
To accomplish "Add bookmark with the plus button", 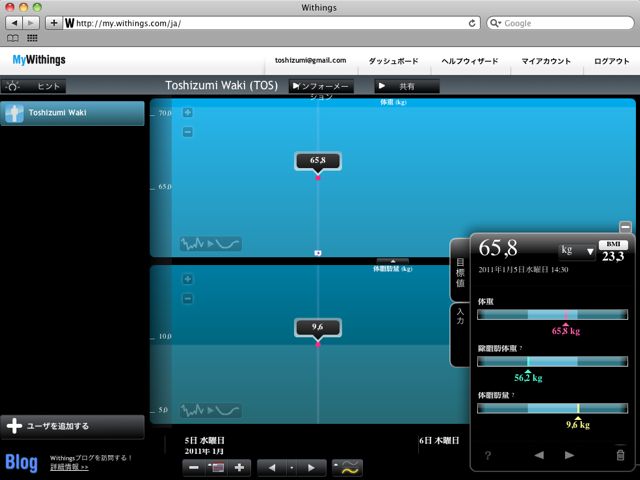I will pos(53,23).
